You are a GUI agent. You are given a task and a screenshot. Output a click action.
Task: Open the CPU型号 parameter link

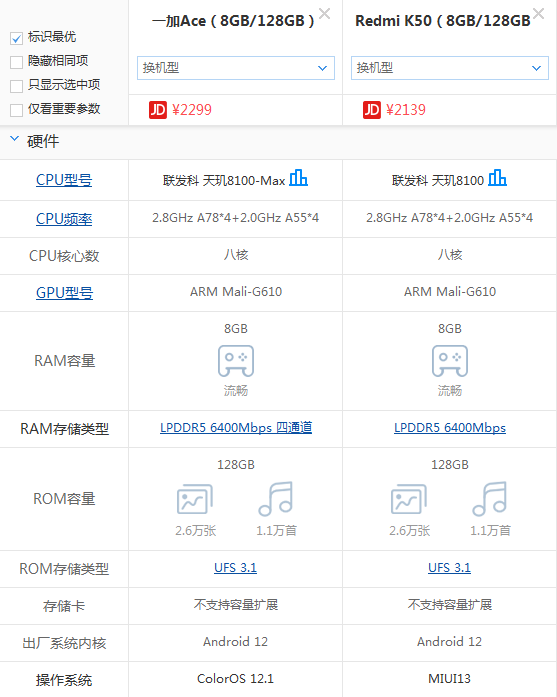[x=64, y=180]
